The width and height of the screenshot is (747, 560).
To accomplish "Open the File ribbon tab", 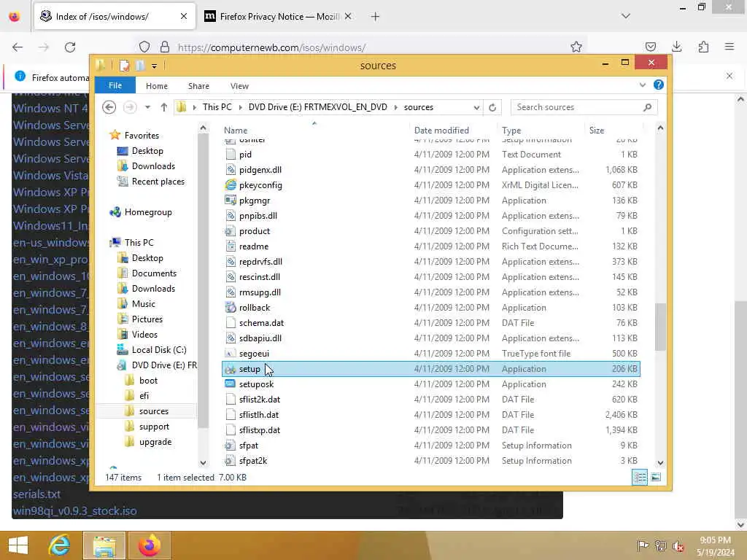I will point(115,86).
